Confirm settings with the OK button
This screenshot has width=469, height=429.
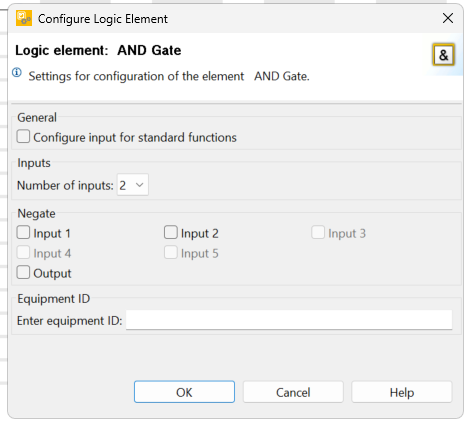[184, 392]
